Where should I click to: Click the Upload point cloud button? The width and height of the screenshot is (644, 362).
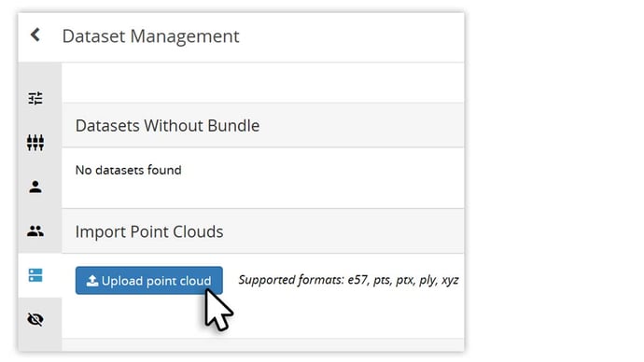pyautogui.click(x=149, y=281)
